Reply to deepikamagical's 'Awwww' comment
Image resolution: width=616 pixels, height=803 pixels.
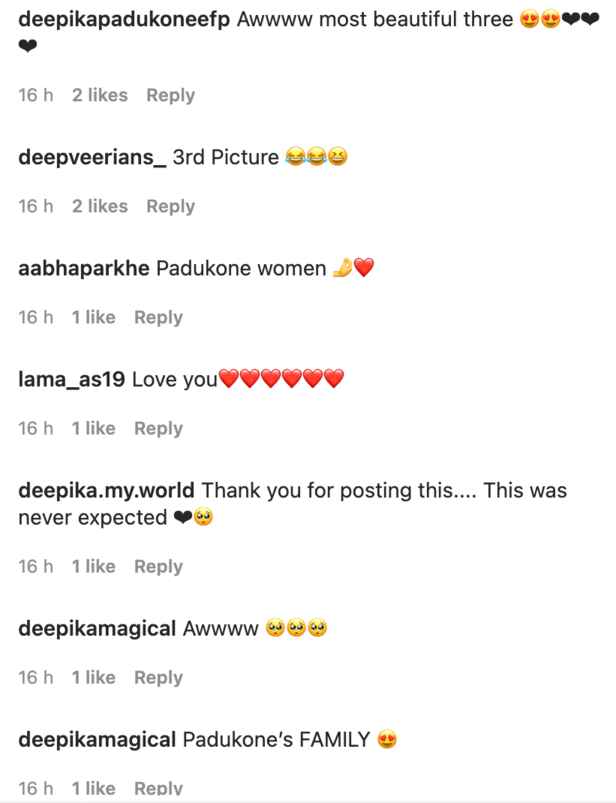158,677
